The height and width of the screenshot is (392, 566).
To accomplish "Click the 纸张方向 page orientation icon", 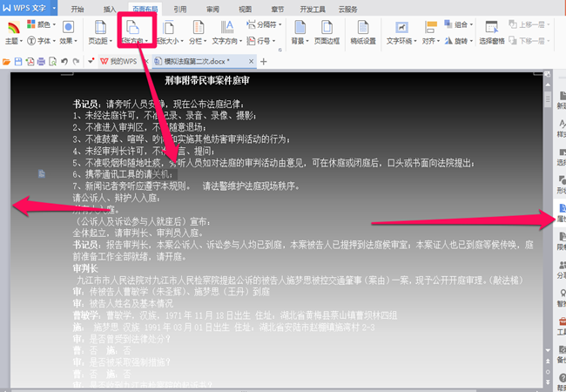I will [132, 27].
